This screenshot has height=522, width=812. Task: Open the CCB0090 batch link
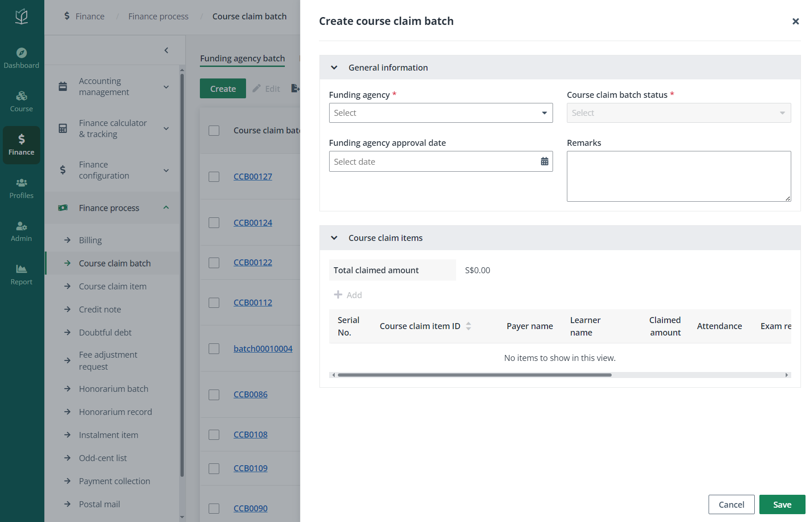[251, 508]
